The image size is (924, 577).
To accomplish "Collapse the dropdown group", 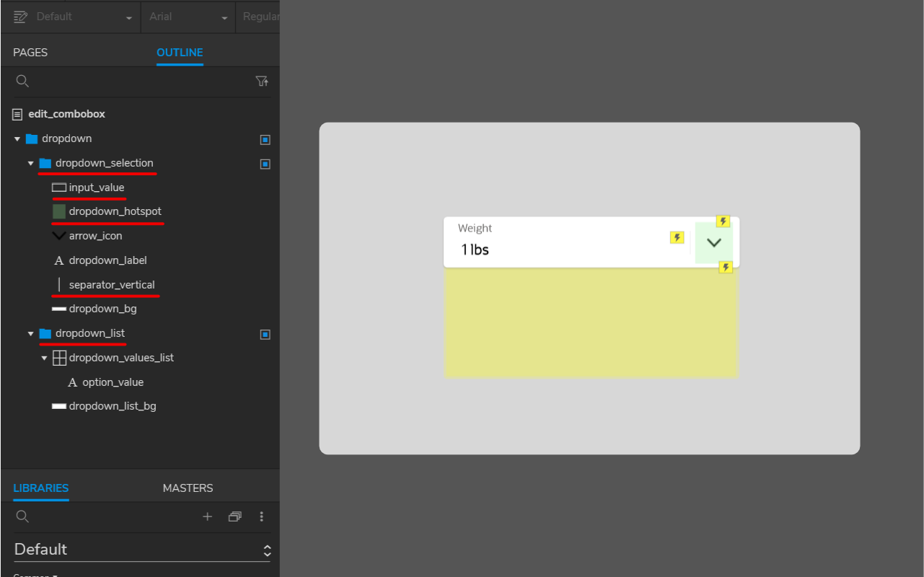I will pos(17,138).
